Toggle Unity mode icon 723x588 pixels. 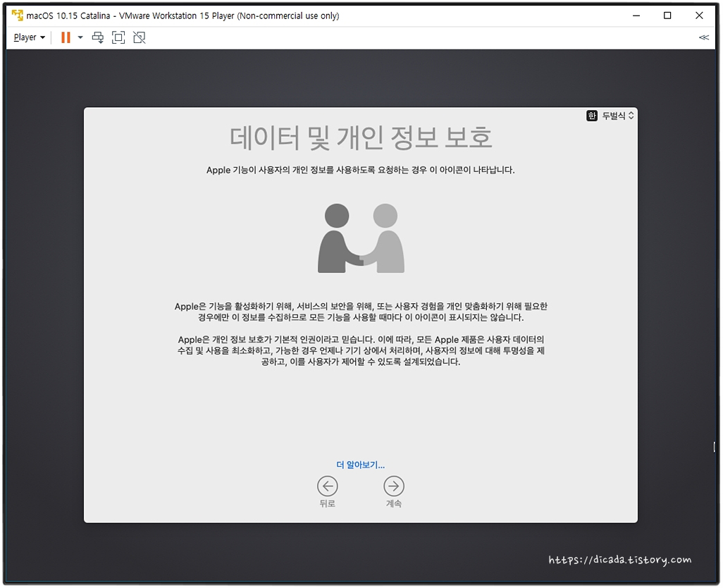pos(140,37)
